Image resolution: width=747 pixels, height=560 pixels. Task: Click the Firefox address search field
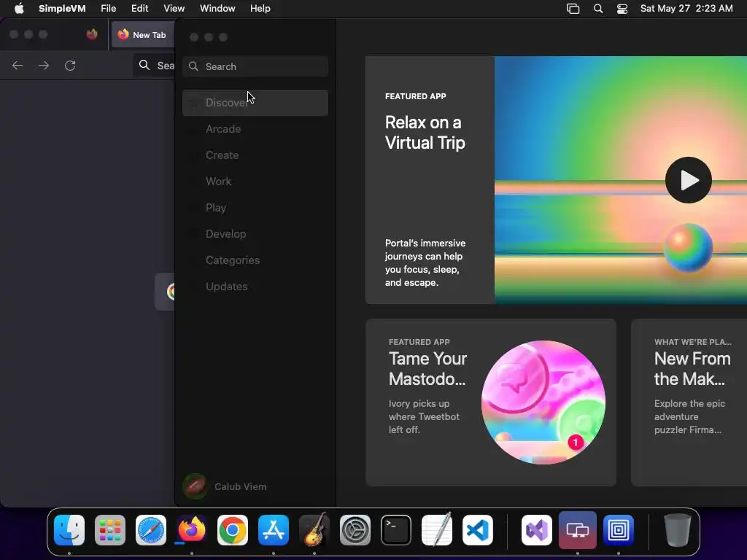click(155, 65)
